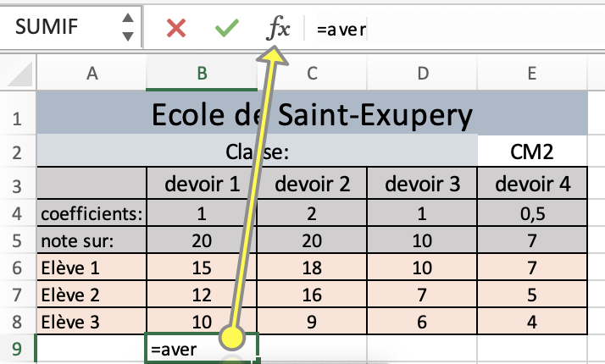Select the devoir 3 header cell
Viewport: 605px width, 364px height.
click(423, 183)
